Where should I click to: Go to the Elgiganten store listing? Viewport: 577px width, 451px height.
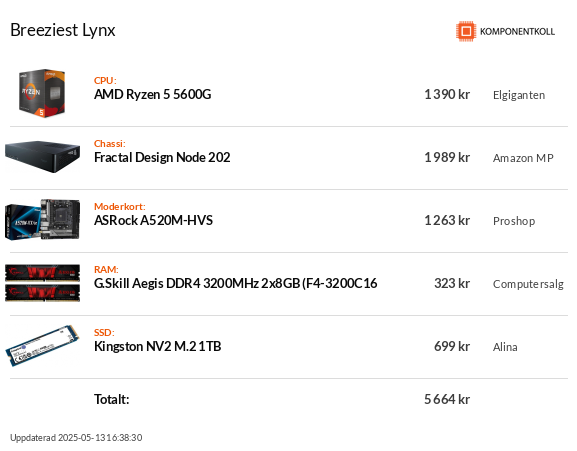click(x=519, y=95)
